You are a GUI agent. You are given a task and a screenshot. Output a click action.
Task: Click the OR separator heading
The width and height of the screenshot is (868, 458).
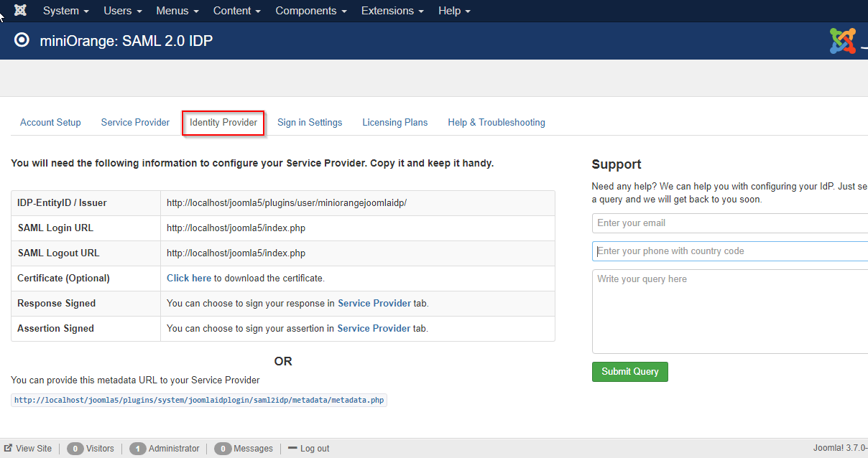tap(283, 361)
